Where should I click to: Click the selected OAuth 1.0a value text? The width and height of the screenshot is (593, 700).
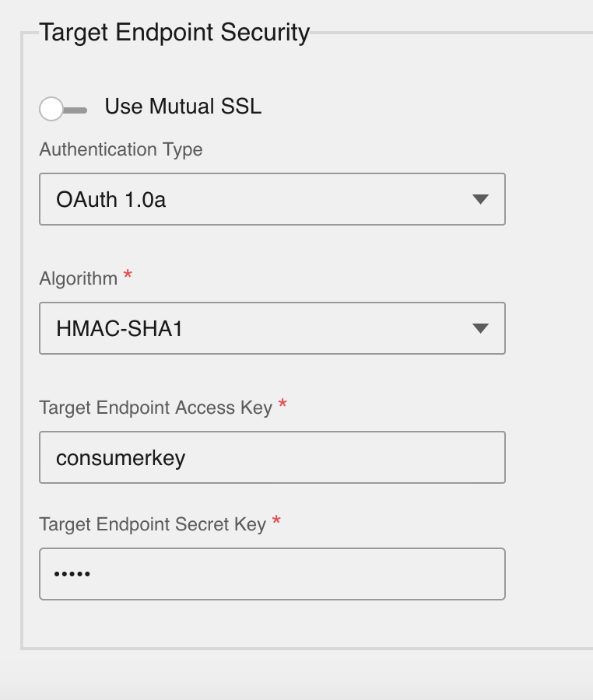(111, 200)
